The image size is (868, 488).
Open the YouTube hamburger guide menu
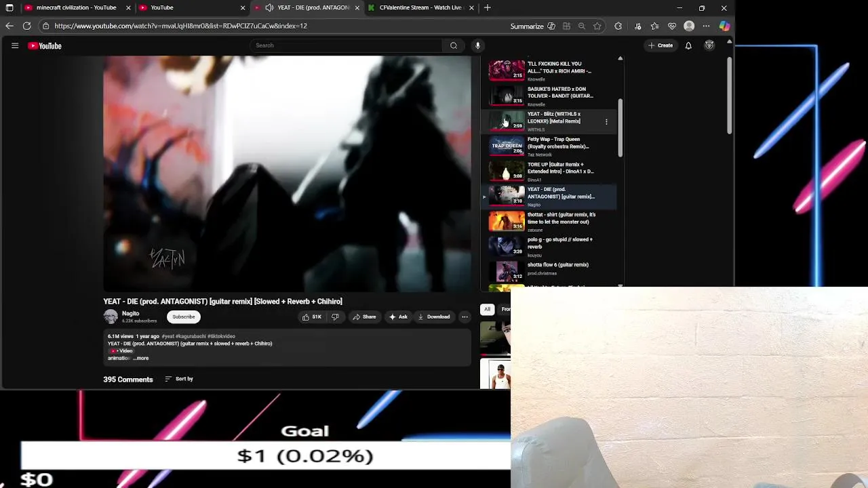point(15,45)
